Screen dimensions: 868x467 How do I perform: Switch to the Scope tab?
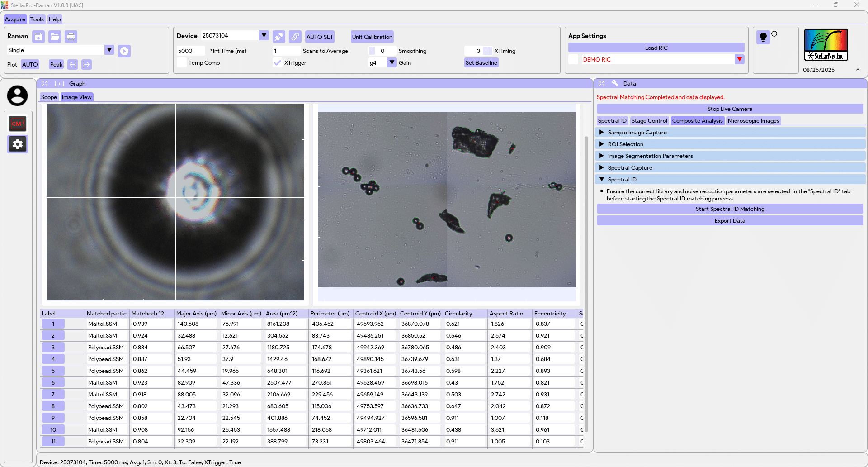pyautogui.click(x=49, y=97)
